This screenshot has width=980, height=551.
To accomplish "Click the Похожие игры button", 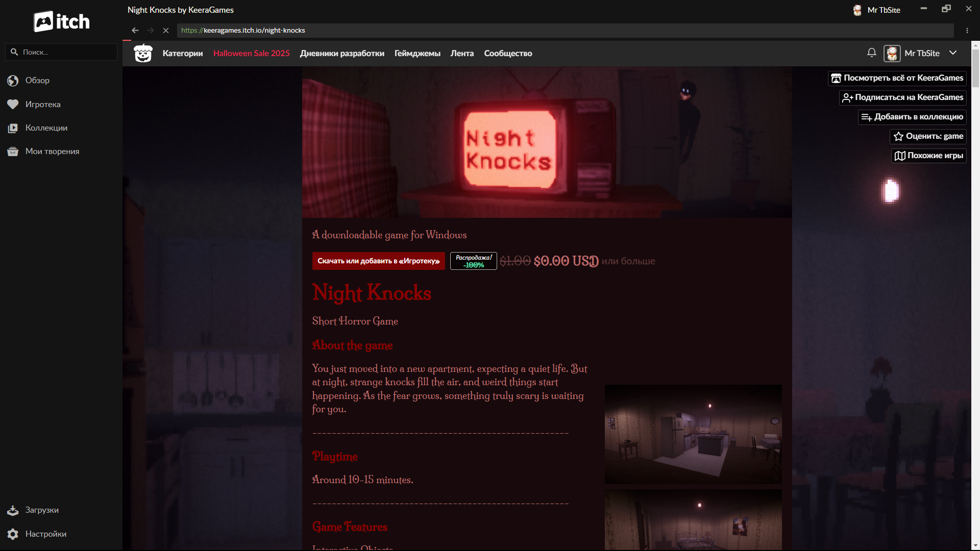I will coord(929,156).
